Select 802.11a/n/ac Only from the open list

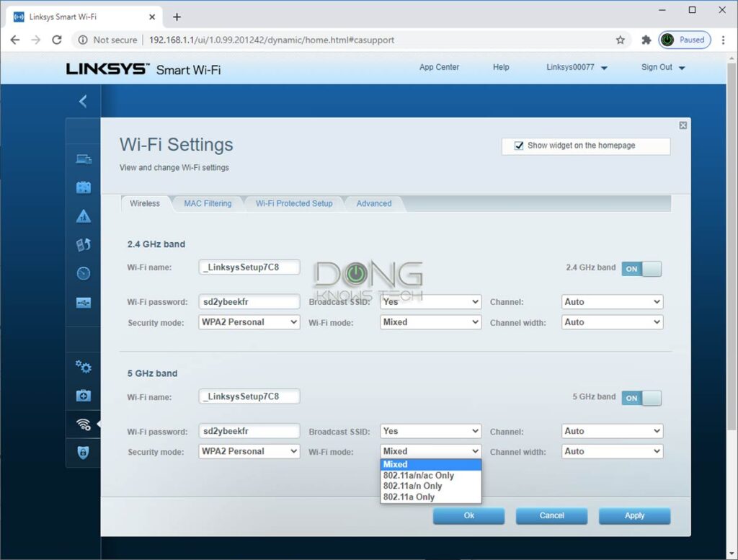pos(418,475)
